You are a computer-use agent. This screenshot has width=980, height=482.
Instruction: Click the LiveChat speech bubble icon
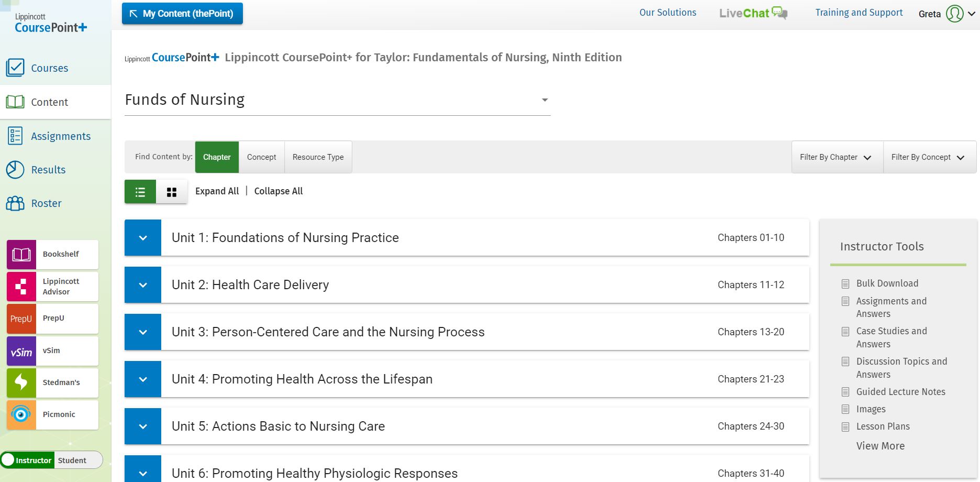779,13
